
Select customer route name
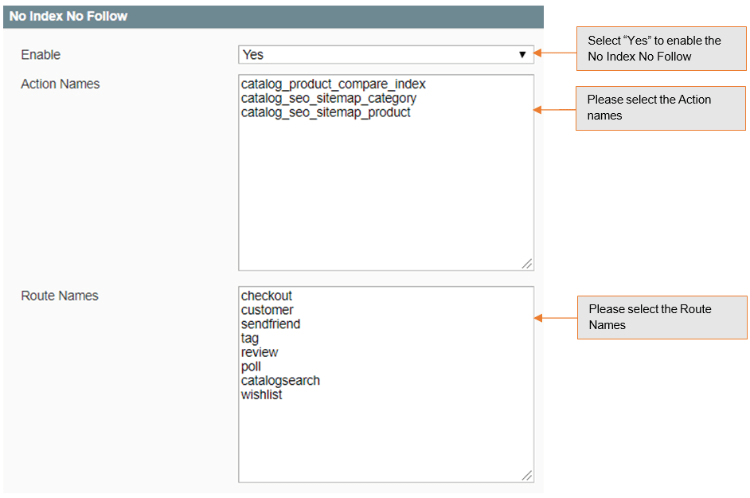267,310
